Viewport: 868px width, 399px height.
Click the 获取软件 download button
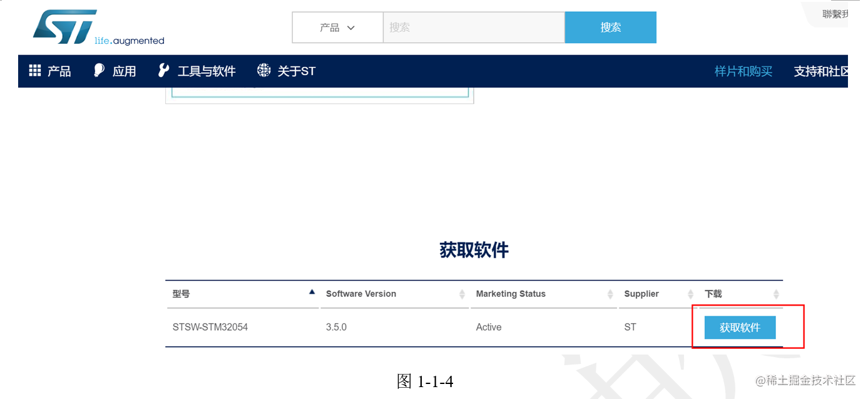click(740, 328)
